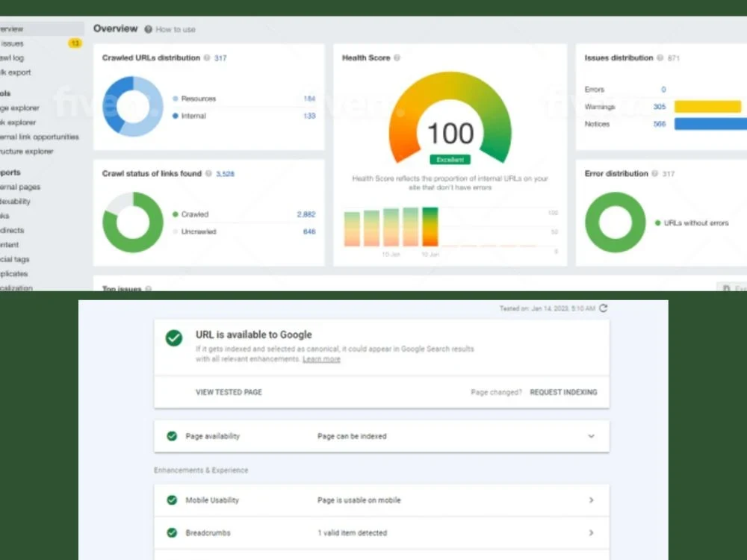This screenshot has width=747, height=560.
Task: Click the Crawled URLs distribution help icon
Action: point(206,57)
